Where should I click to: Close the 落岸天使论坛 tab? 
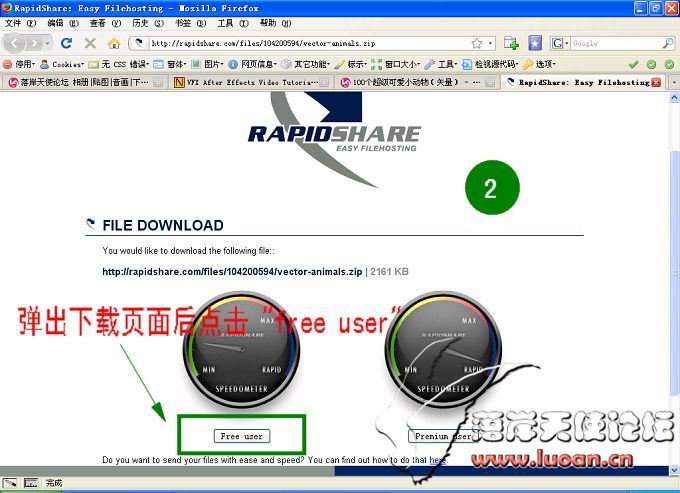pyautogui.click(x=158, y=82)
